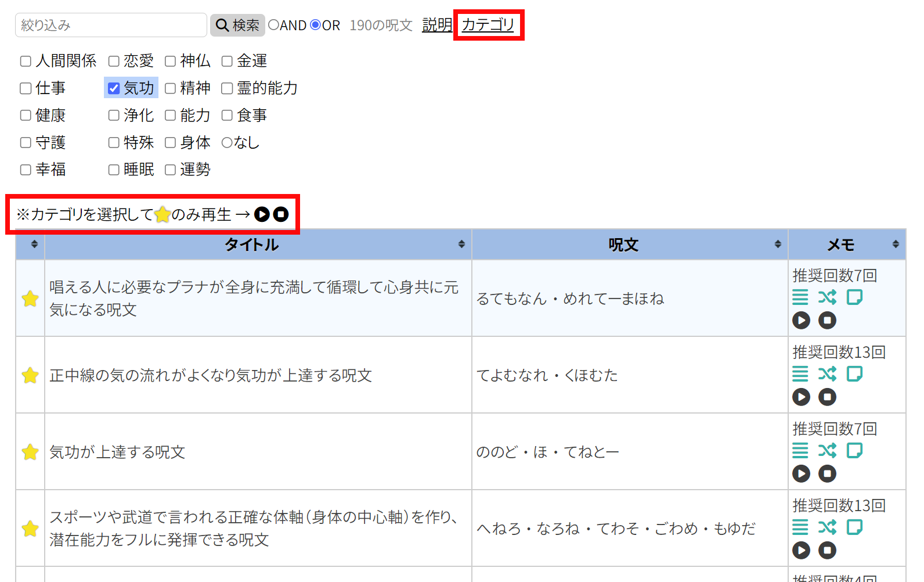Click the shuffle icon in the second row
The image size is (924, 582).
click(x=827, y=374)
